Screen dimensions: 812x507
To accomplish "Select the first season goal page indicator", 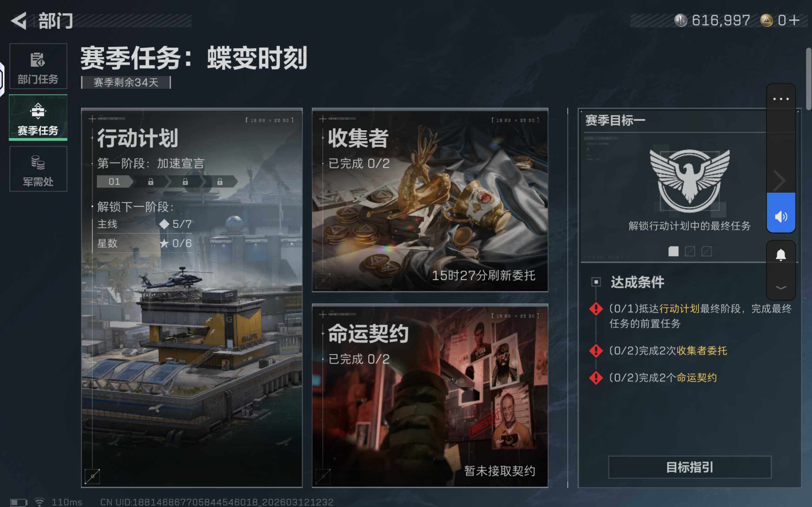I will 673,251.
